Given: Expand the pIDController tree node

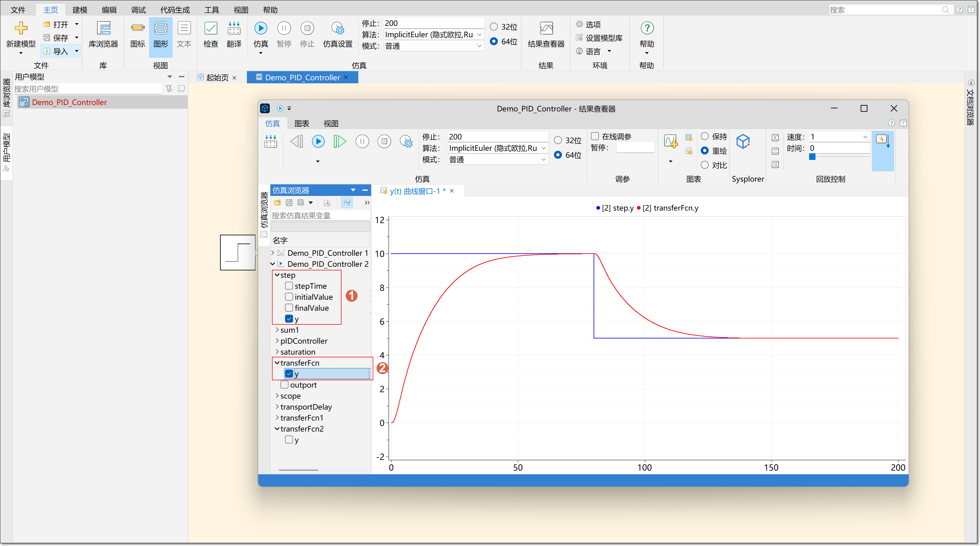Looking at the screenshot, I should pos(277,341).
